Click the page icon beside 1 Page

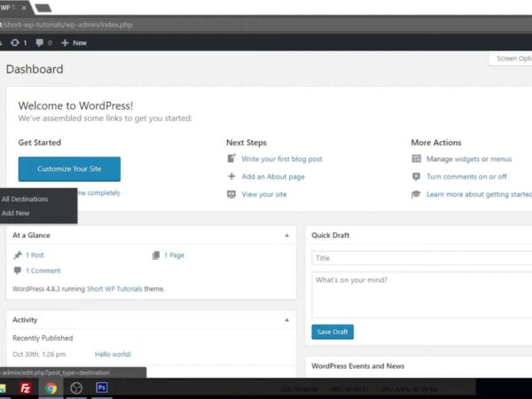(x=156, y=255)
